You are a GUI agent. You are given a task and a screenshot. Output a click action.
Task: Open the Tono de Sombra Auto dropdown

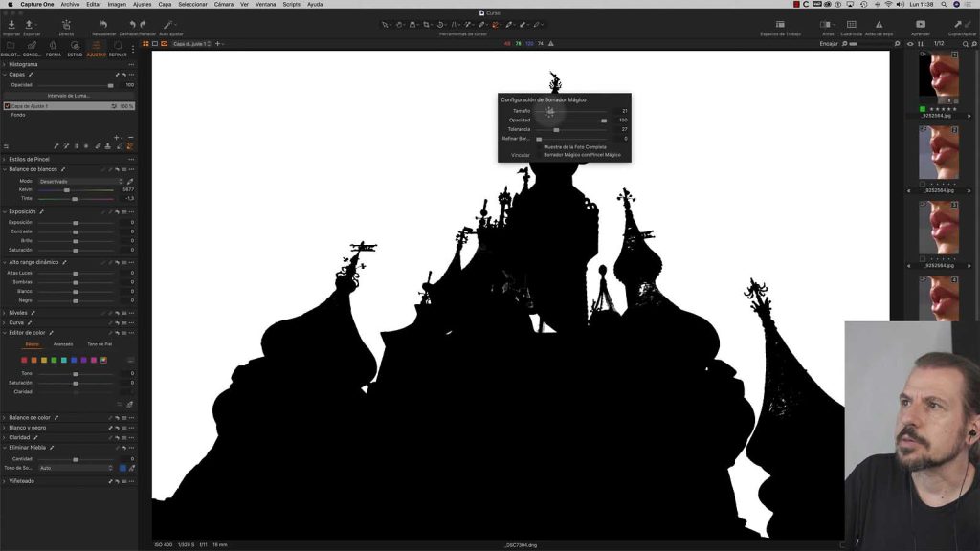coord(77,468)
